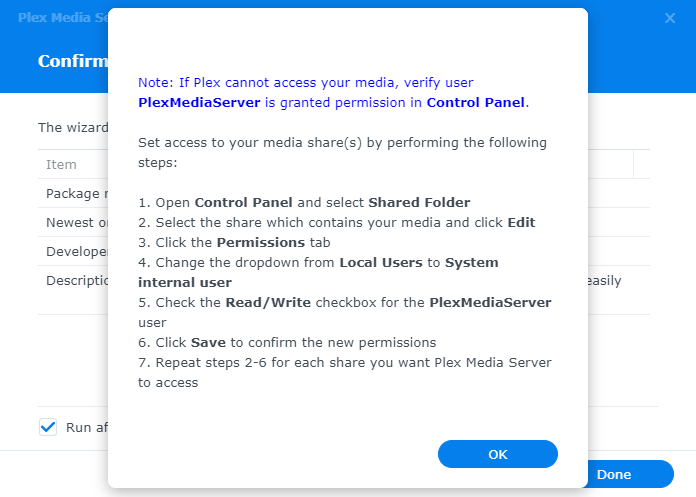This screenshot has height=497, width=696.
Task: Click the OK button in the dialog
Action: pyautogui.click(x=498, y=454)
